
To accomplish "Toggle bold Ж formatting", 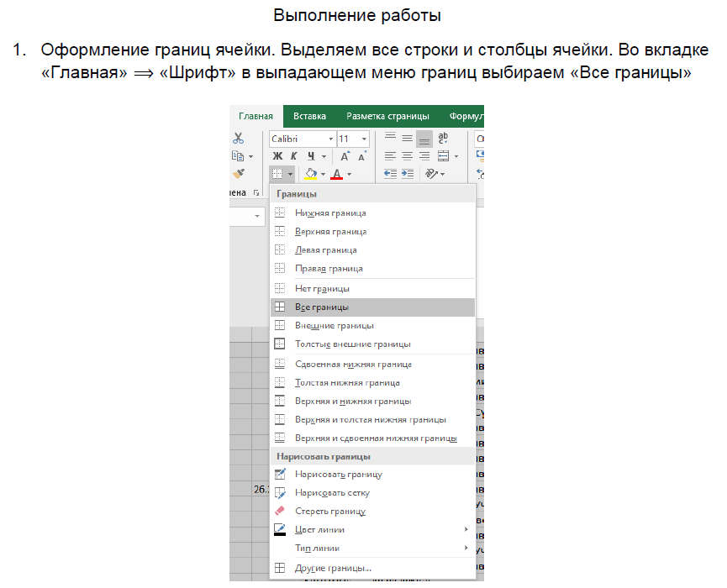I will (277, 156).
